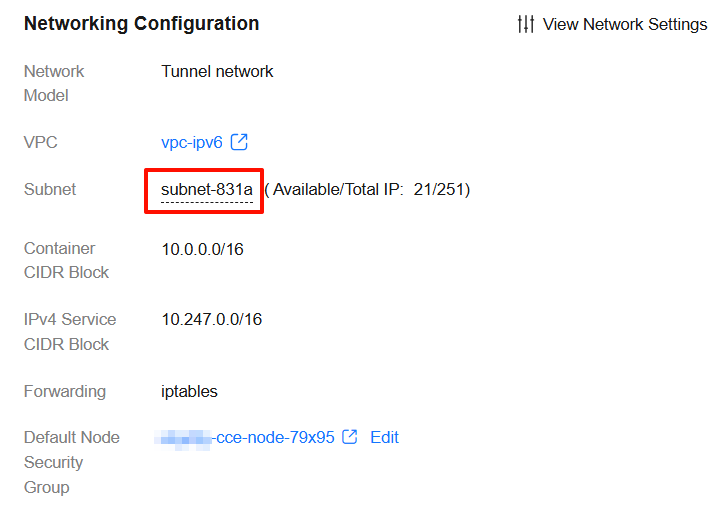Click the View Network Settings sliders icon
The width and height of the screenshot is (727, 511).
pos(526,24)
